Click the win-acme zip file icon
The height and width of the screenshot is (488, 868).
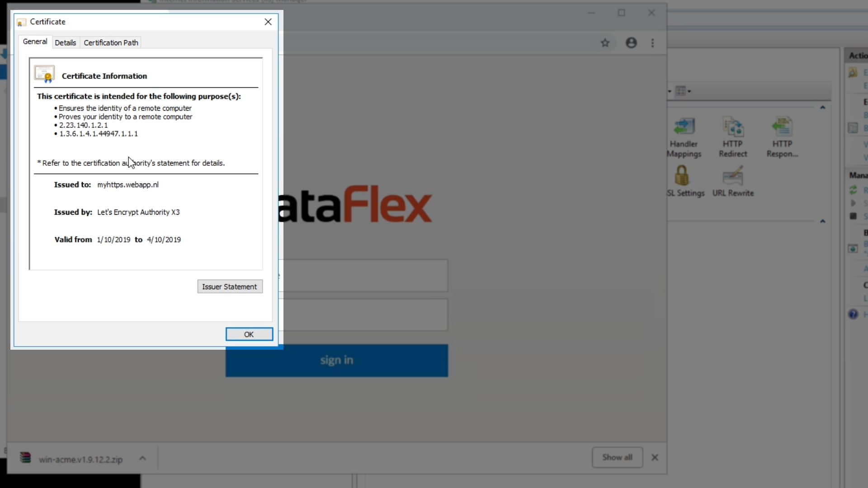(26, 458)
